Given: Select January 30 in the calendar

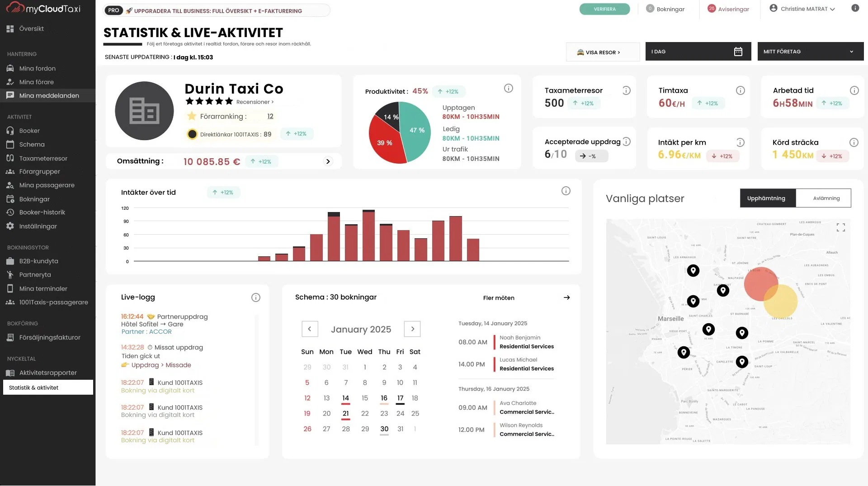Looking at the screenshot, I should (384, 429).
